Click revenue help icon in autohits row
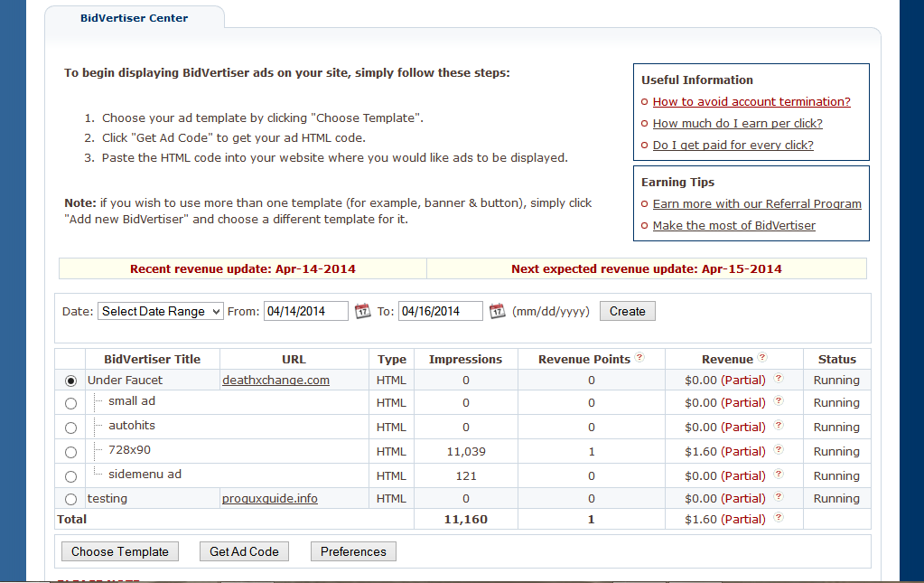Screen dimensions: 924x583 [779, 426]
